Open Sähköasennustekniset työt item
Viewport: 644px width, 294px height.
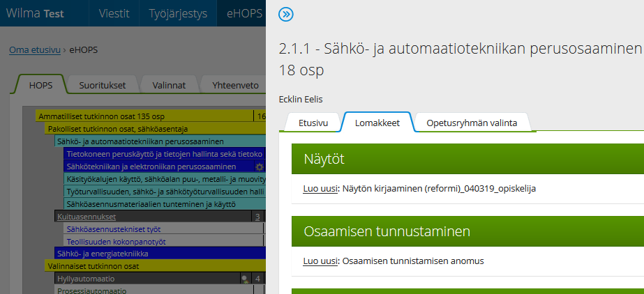pyautogui.click(x=112, y=229)
